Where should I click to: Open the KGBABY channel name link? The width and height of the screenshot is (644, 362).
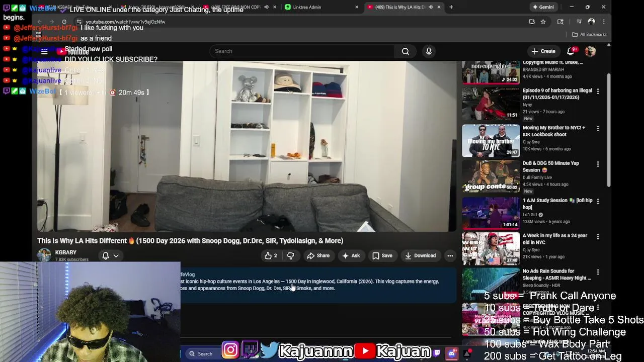coord(66,252)
